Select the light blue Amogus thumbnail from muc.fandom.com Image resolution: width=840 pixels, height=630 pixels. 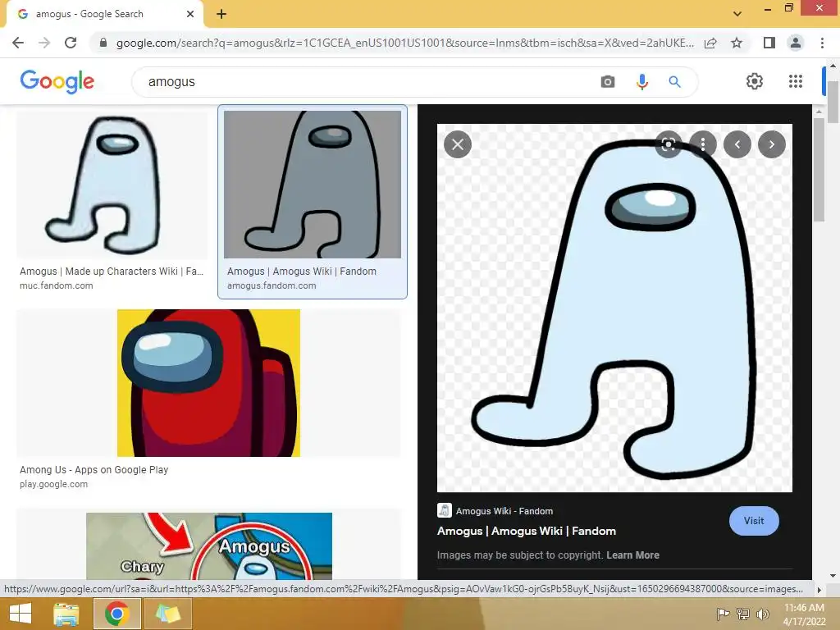tap(111, 185)
